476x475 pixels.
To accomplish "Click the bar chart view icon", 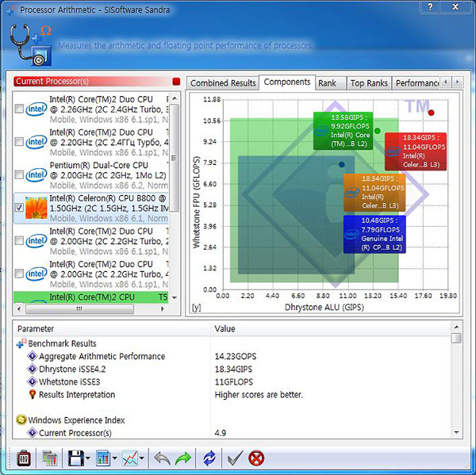I will click(x=103, y=458).
